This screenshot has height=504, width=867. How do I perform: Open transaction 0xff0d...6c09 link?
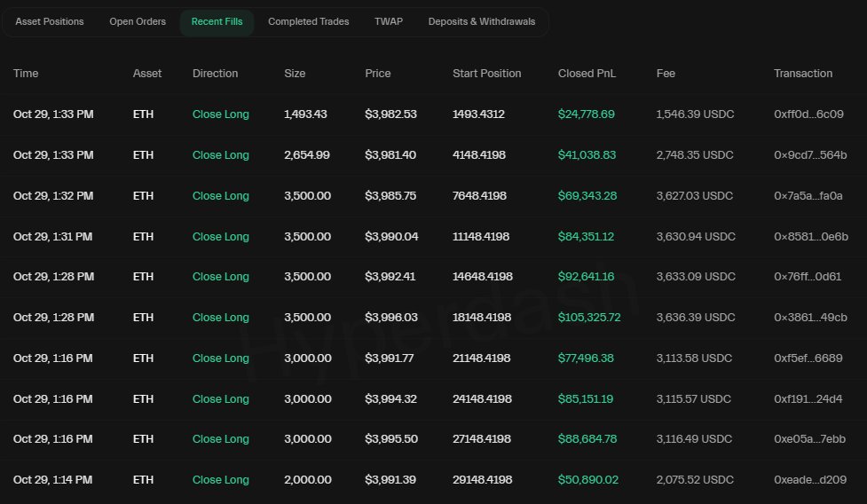pos(808,114)
